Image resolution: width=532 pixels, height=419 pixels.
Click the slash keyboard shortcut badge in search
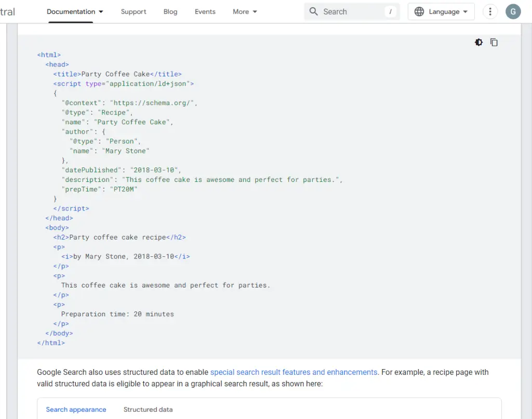[391, 11]
